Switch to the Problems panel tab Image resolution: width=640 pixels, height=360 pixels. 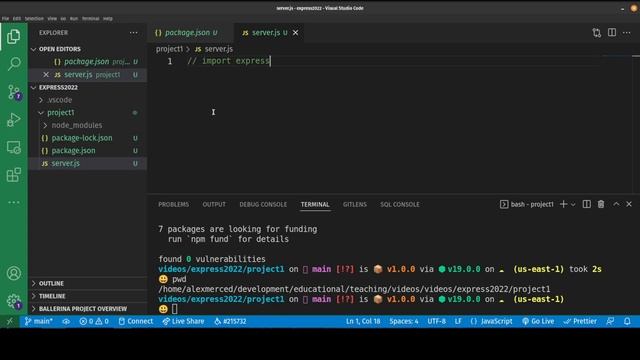(x=173, y=204)
